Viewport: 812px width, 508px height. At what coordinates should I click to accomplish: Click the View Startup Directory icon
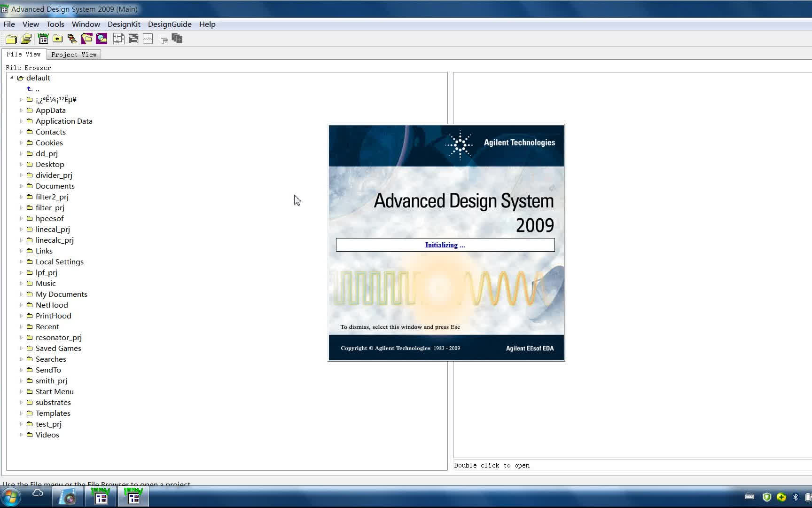(x=43, y=39)
